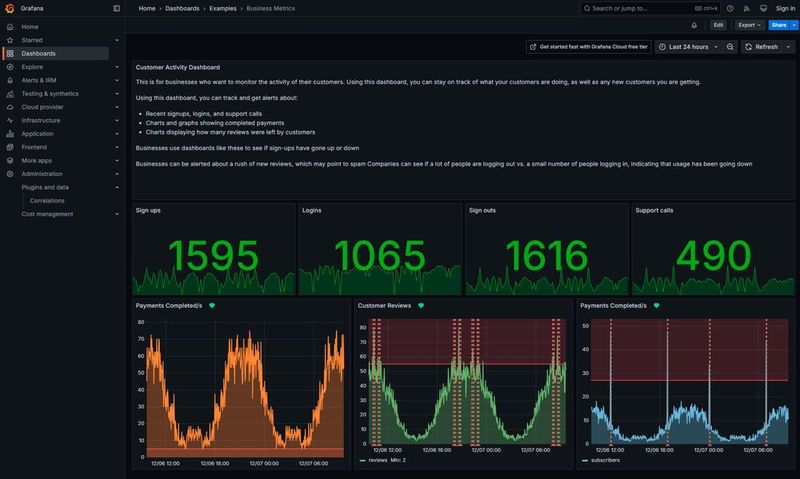The image size is (800, 479).
Task: Click Sign in at top right
Action: tap(785, 8)
